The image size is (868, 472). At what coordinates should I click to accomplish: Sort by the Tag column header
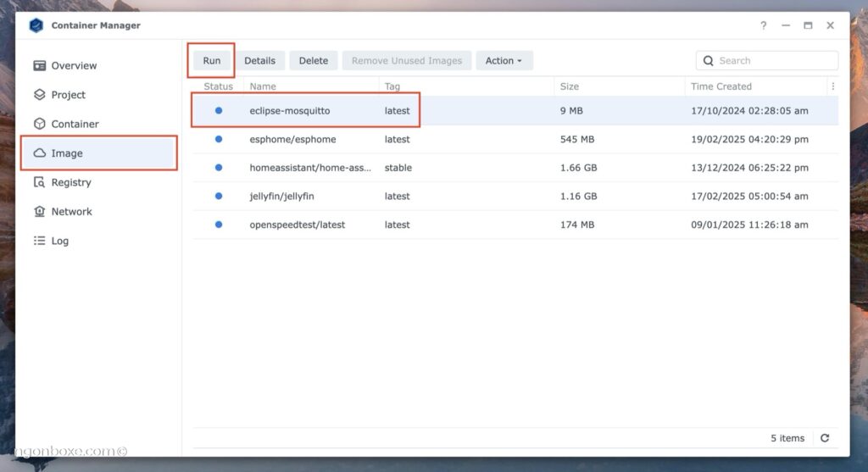click(392, 86)
